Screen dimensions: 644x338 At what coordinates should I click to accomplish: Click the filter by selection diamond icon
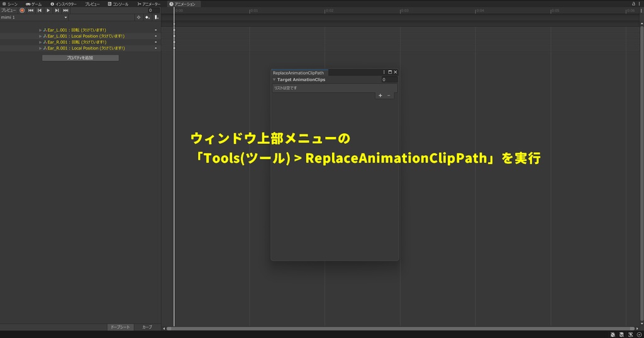click(x=138, y=17)
